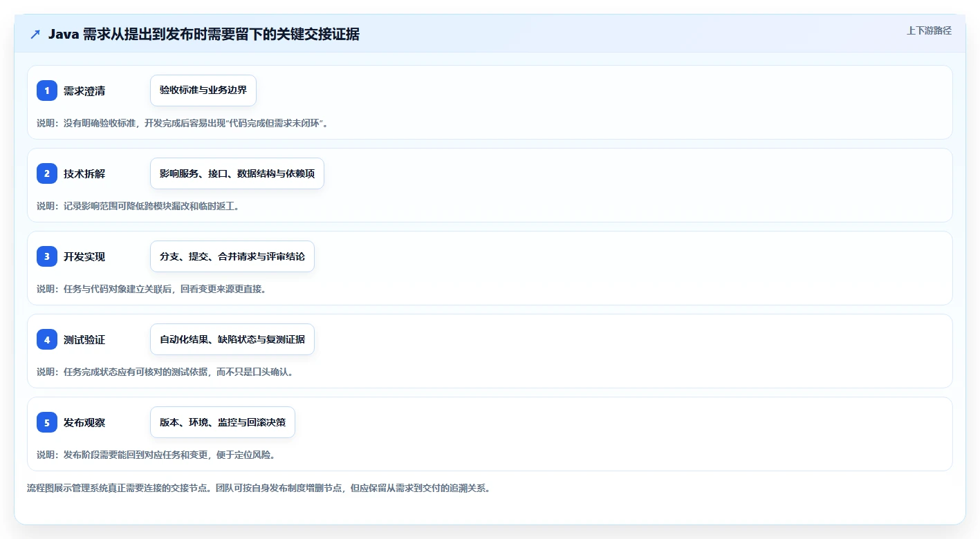
Task: Select step number badge 5
Action: coord(47,422)
